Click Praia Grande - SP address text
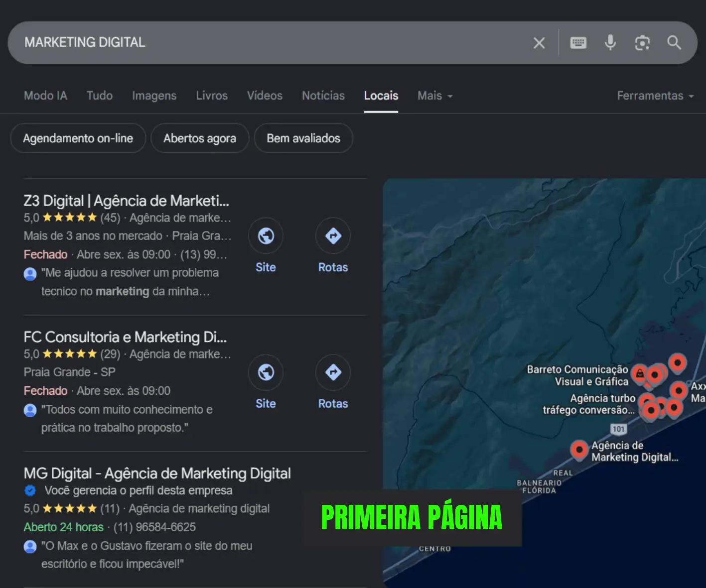Viewport: 706px width, 588px height. (70, 372)
